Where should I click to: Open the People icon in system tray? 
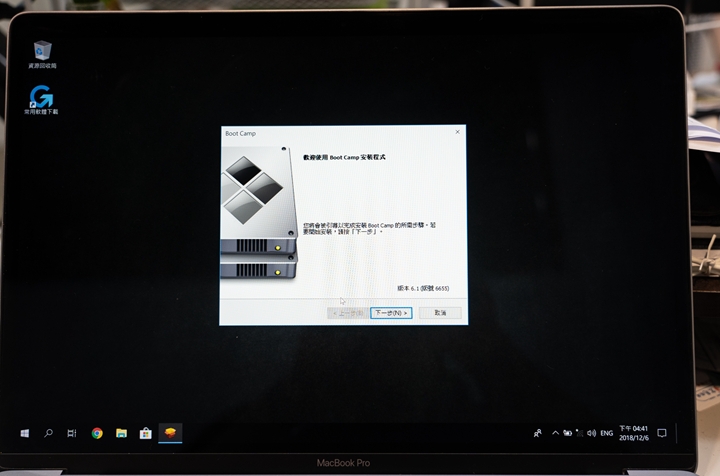[x=538, y=433]
